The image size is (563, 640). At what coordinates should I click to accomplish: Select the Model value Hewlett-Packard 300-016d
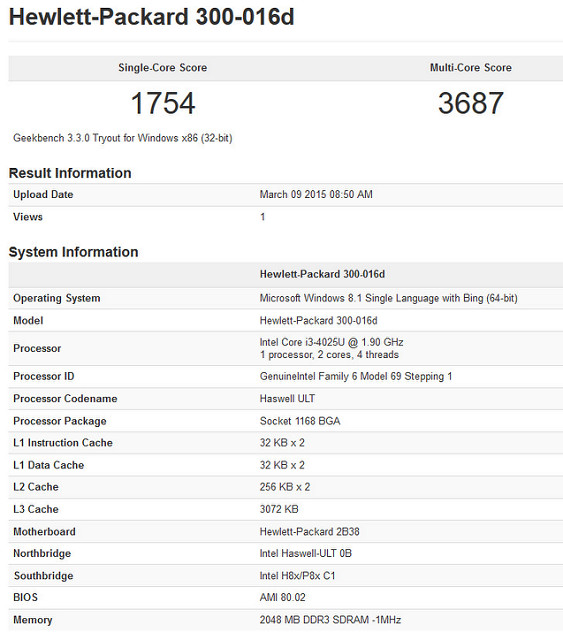click(x=318, y=320)
